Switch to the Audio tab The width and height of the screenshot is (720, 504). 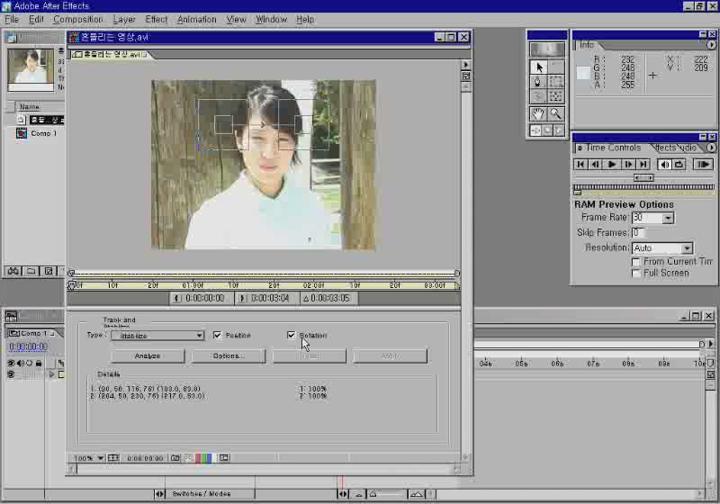(x=688, y=148)
